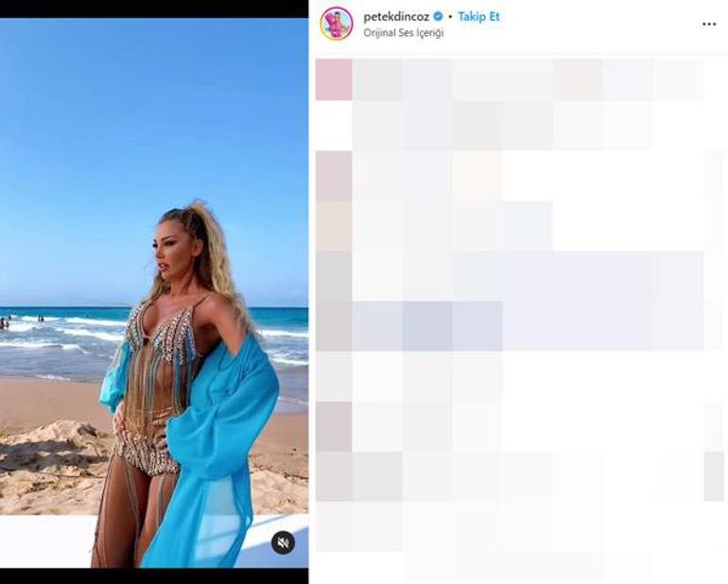Unmute the video with the speaker icon

(284, 542)
